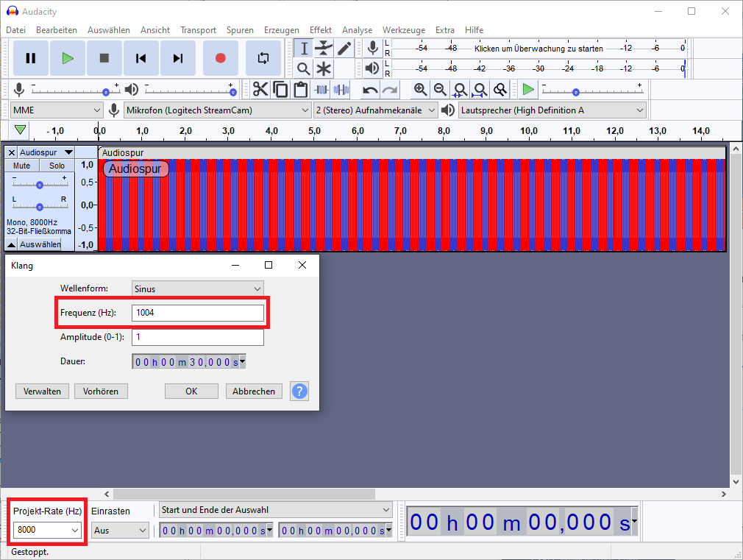Click the blue help question mark button

(x=299, y=391)
